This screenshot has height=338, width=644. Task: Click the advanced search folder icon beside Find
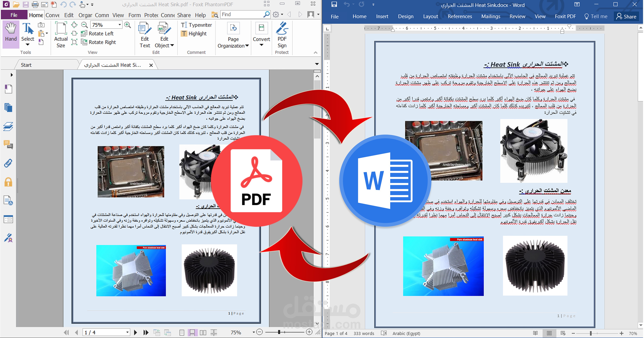[214, 15]
